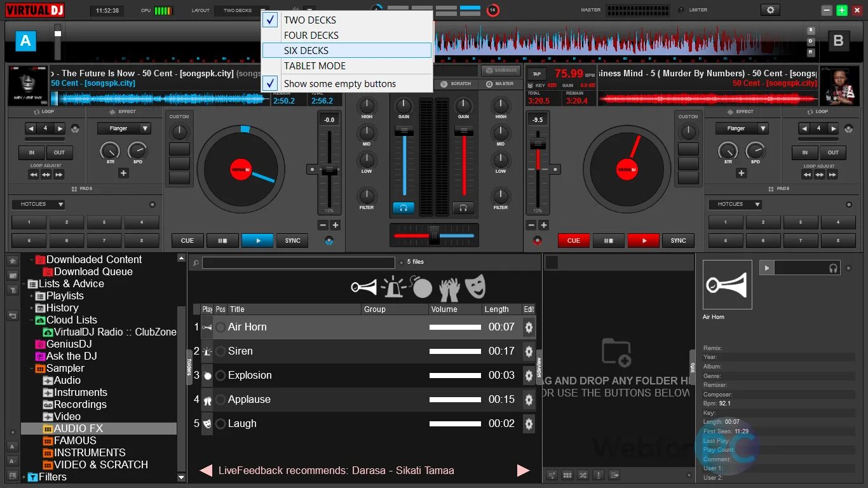Click right deck SYNC button
Image resolution: width=868 pixels, height=488 pixels.
tap(678, 241)
